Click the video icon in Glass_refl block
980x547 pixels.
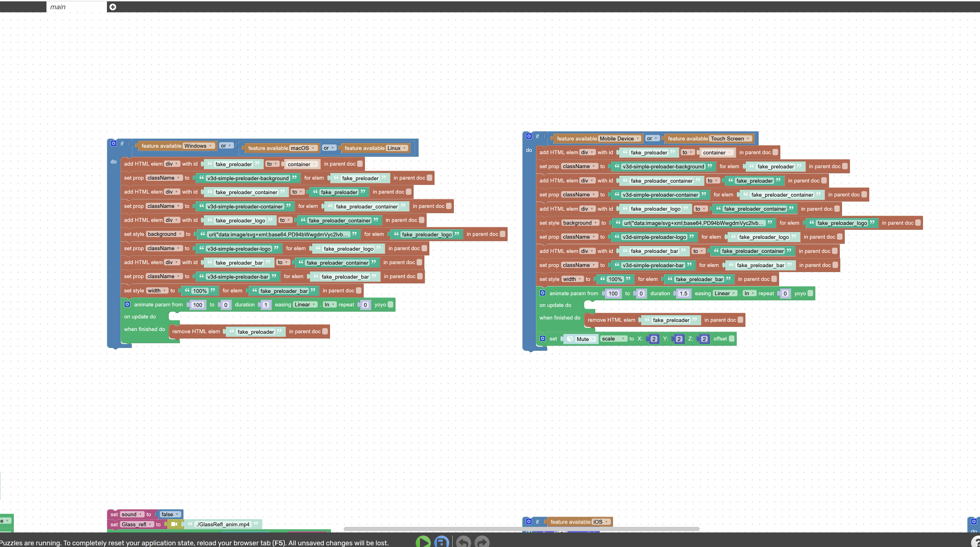[174, 524]
